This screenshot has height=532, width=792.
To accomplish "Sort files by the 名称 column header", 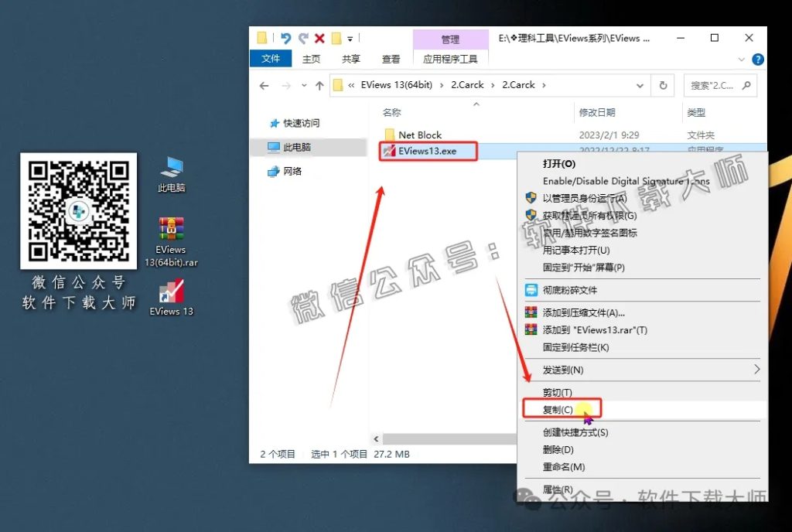I will (391, 112).
